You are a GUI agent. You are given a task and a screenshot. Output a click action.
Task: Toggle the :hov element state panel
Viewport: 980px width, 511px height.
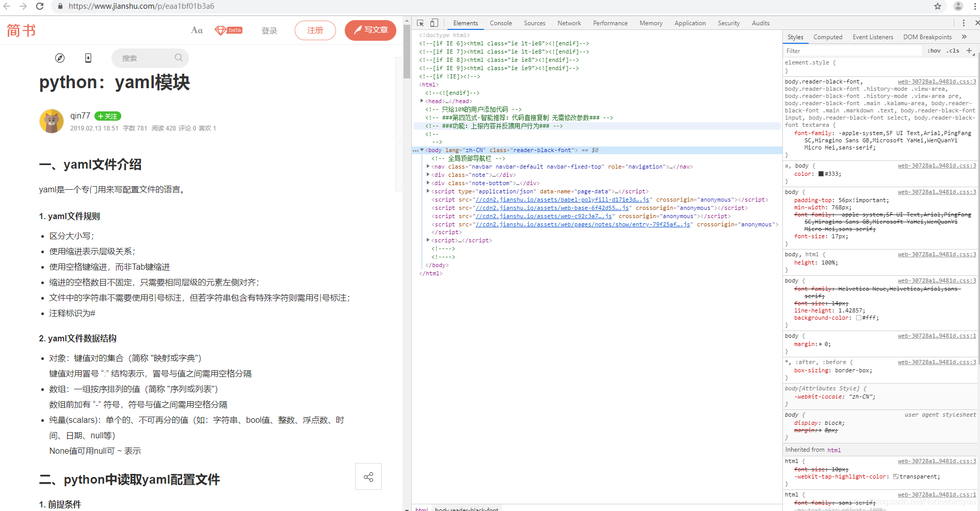pos(934,51)
